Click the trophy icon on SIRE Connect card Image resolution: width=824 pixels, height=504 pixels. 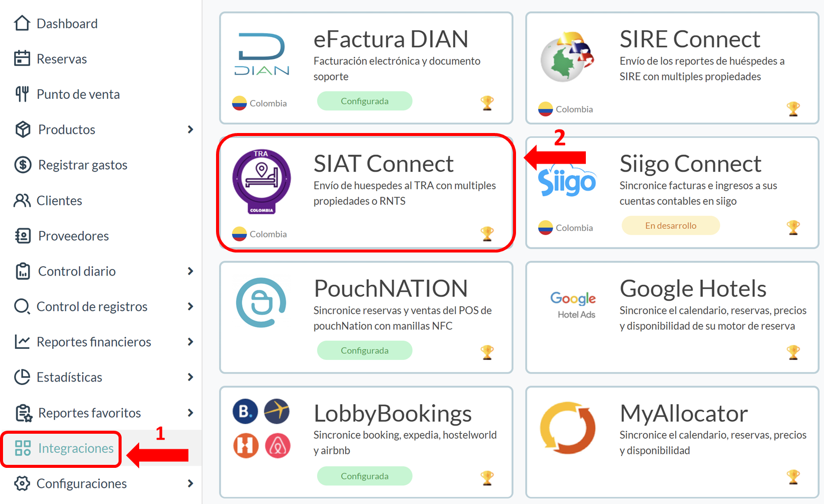point(793,109)
